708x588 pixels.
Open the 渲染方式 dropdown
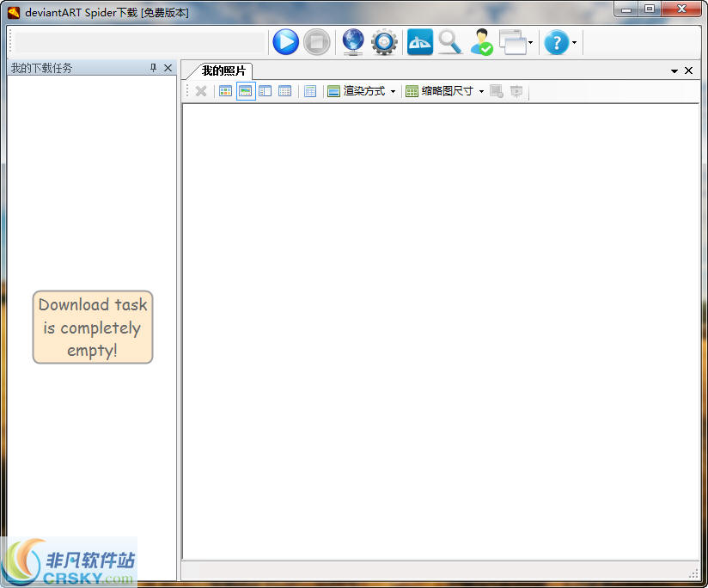[364, 90]
